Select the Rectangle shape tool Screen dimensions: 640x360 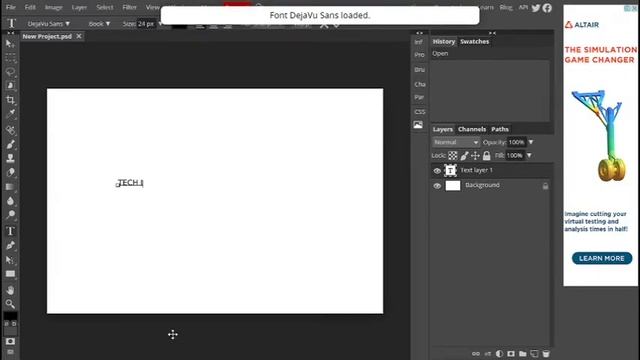[x=10, y=274]
